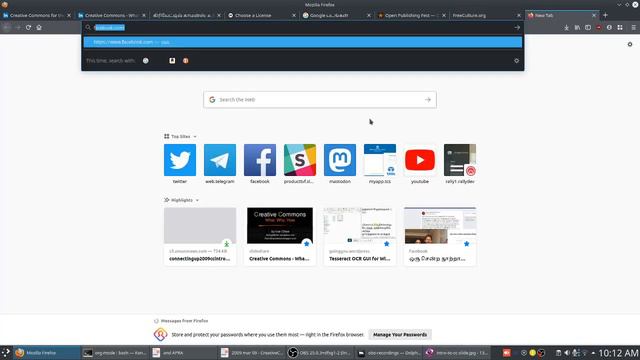The image size is (640, 360).
Task: Open the Creative Commons slideshare highlight card
Action: [280, 236]
